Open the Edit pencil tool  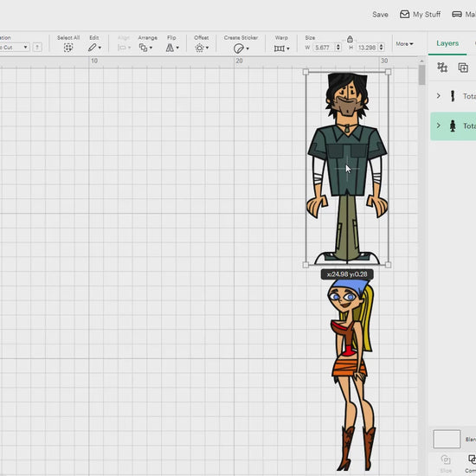coord(94,48)
